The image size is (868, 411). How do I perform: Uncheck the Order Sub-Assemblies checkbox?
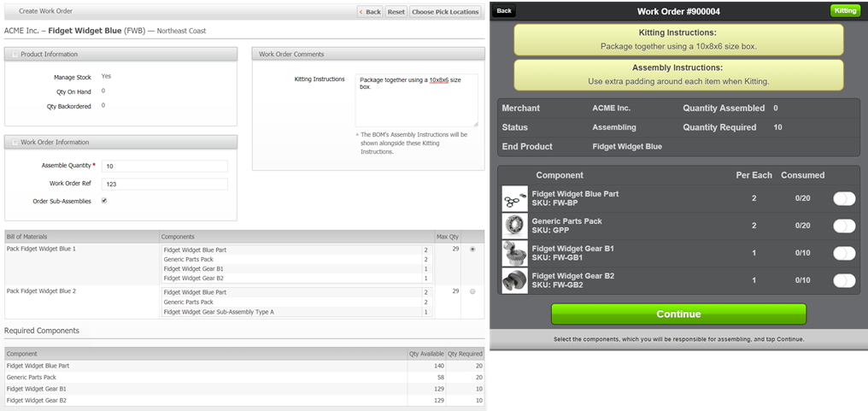tap(104, 201)
